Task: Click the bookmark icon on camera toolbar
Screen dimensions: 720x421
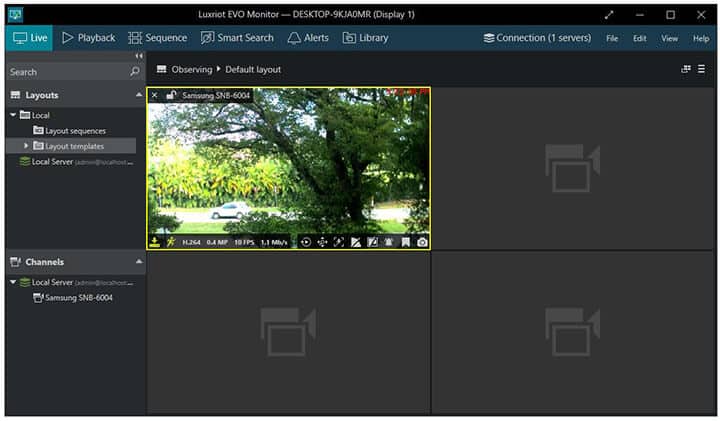Action: (406, 243)
